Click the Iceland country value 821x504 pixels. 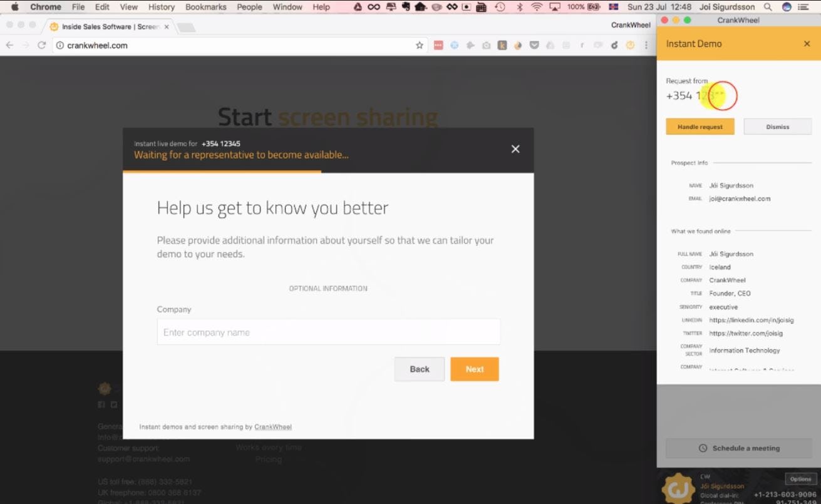tap(720, 267)
